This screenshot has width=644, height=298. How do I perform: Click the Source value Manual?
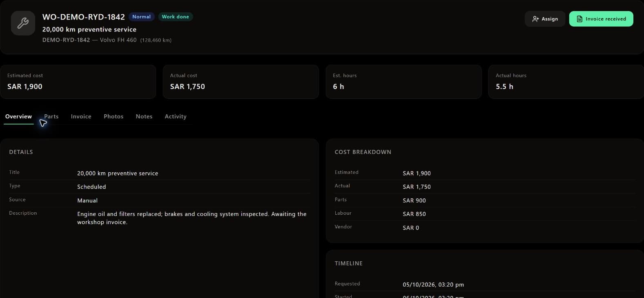[87, 200]
